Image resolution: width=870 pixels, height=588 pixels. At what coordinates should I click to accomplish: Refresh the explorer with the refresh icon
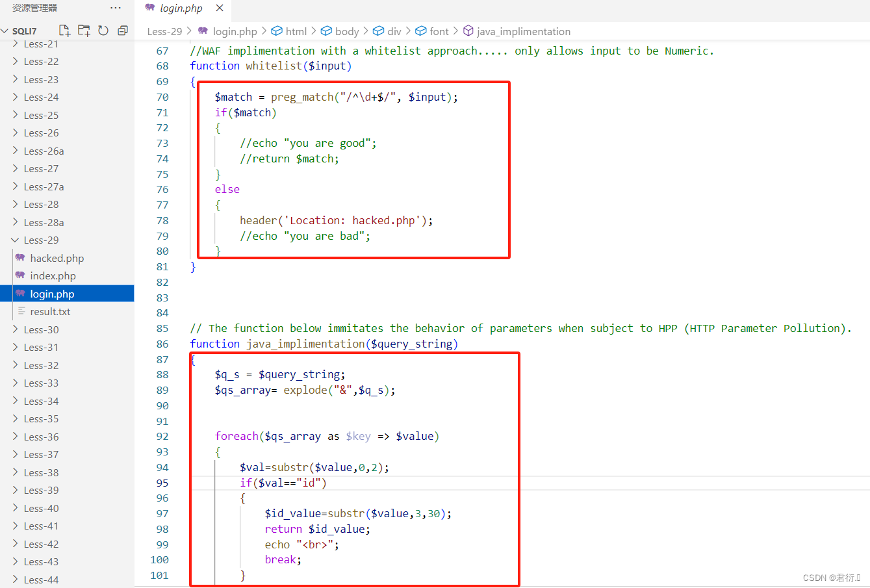103,31
